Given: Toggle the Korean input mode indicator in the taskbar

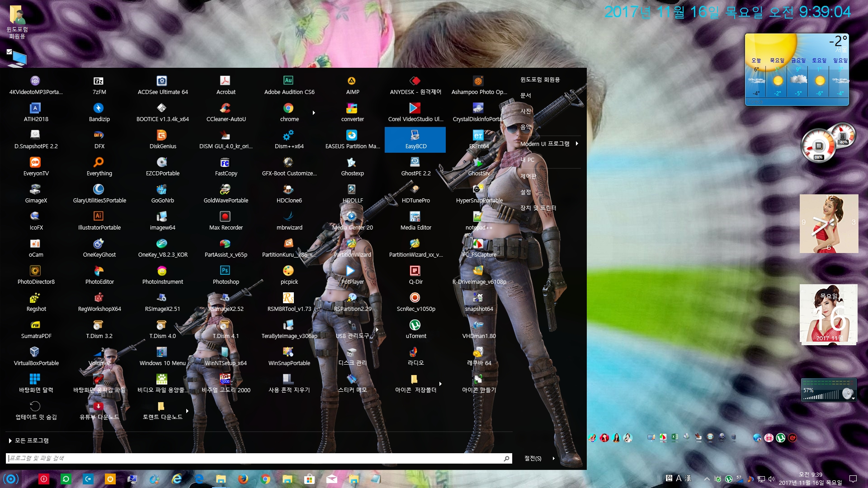Looking at the screenshot, I should tap(669, 478).
